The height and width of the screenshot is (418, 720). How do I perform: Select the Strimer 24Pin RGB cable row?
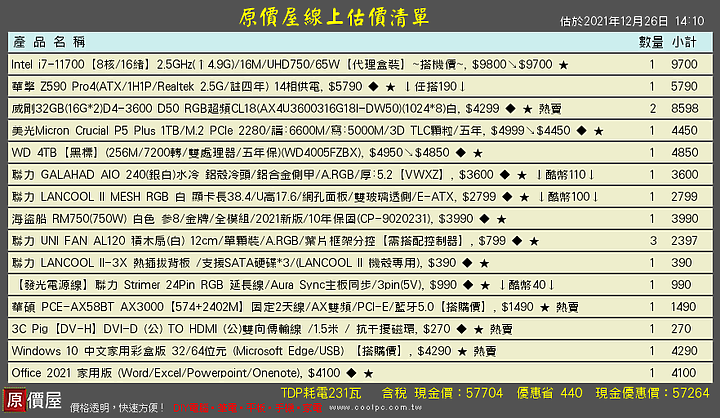tap(360, 285)
